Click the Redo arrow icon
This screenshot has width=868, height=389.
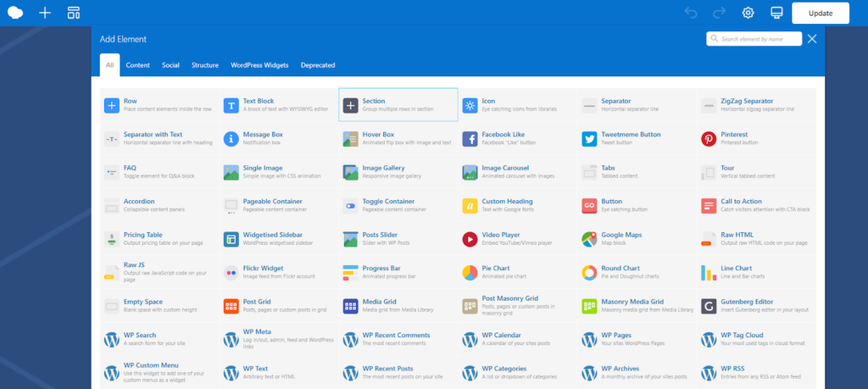[x=719, y=13]
